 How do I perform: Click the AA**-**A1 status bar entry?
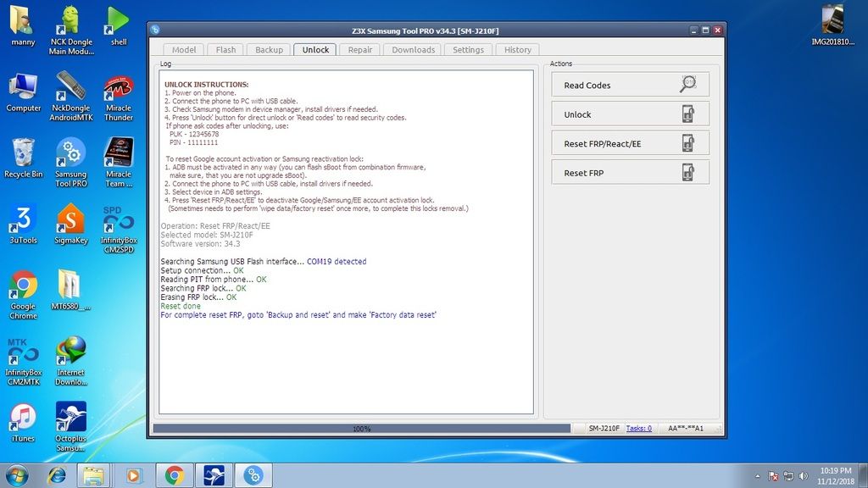tap(685, 428)
